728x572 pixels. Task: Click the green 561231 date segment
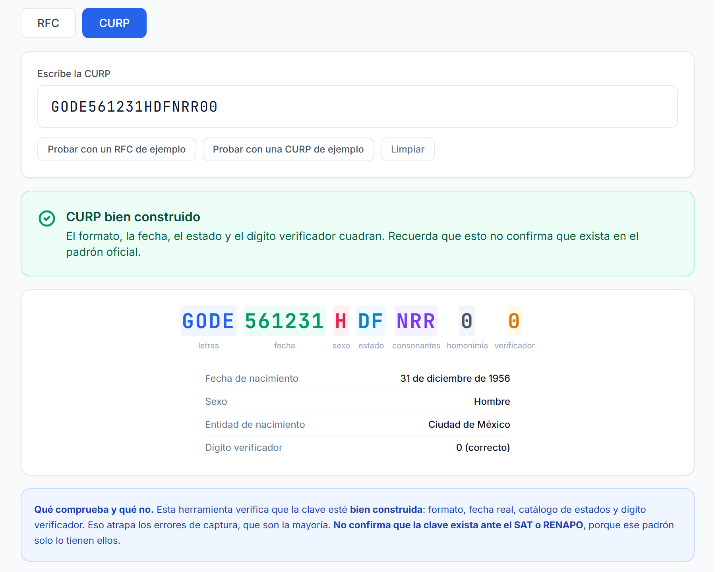[285, 321]
